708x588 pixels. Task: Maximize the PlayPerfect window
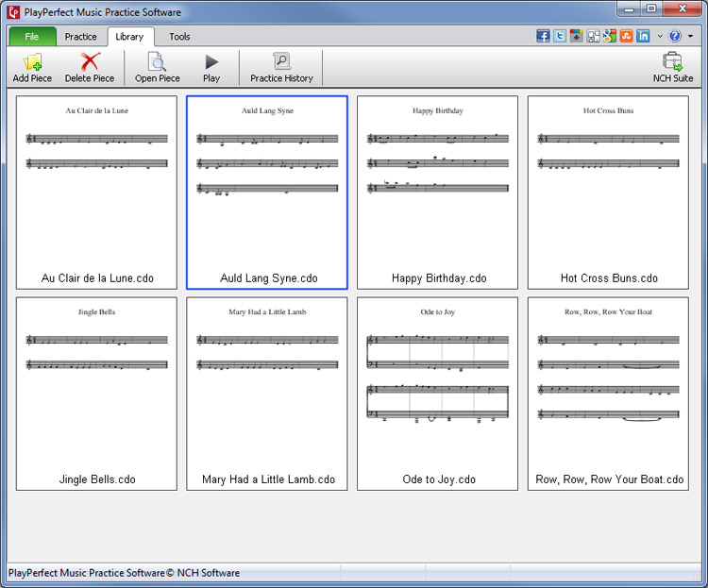651,8
